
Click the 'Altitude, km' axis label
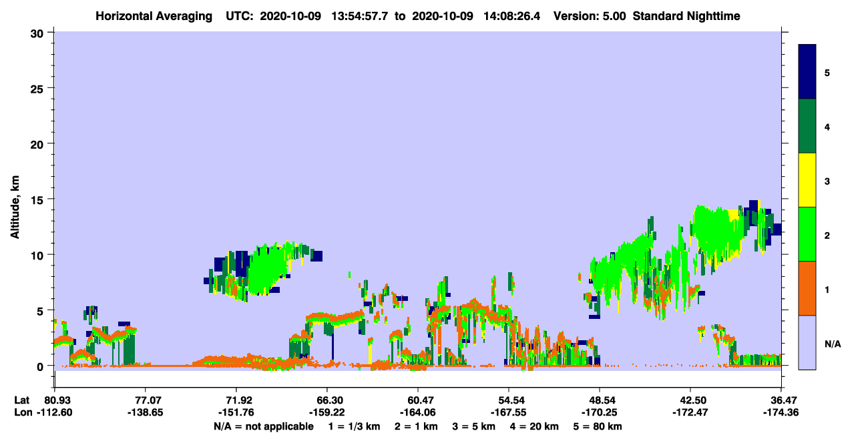click(x=15, y=207)
